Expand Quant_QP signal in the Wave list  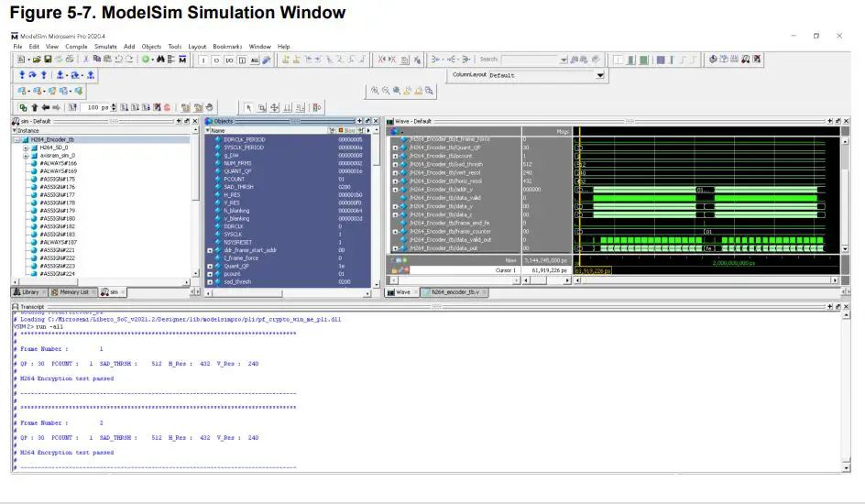click(396, 148)
